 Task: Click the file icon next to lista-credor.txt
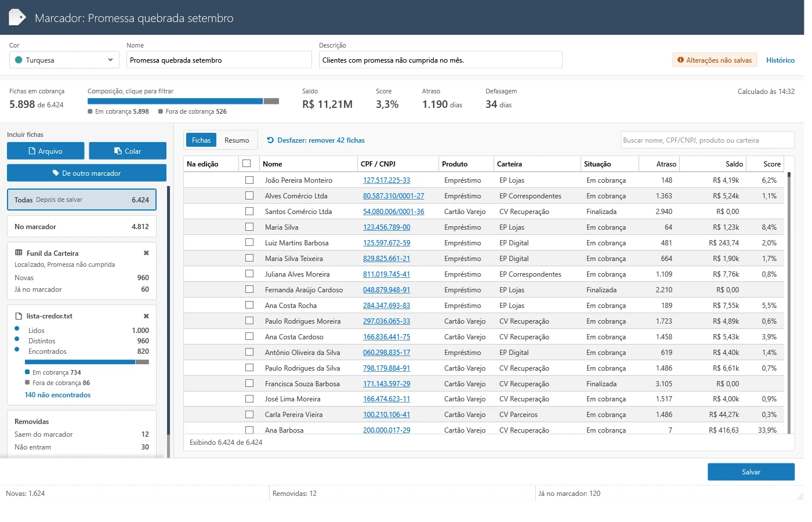point(19,316)
